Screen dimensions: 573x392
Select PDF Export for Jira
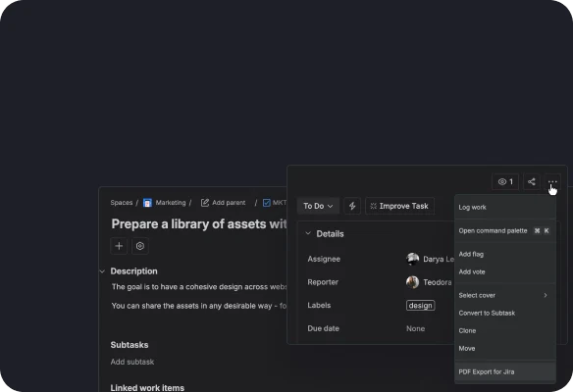505,371
